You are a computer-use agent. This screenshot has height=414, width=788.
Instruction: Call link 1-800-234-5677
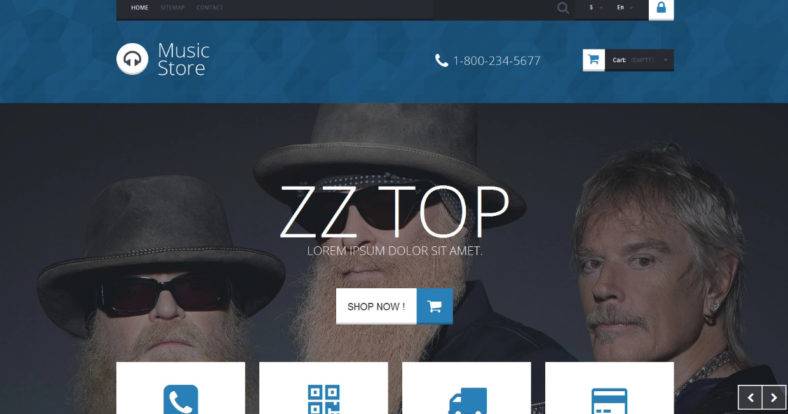tap(497, 61)
